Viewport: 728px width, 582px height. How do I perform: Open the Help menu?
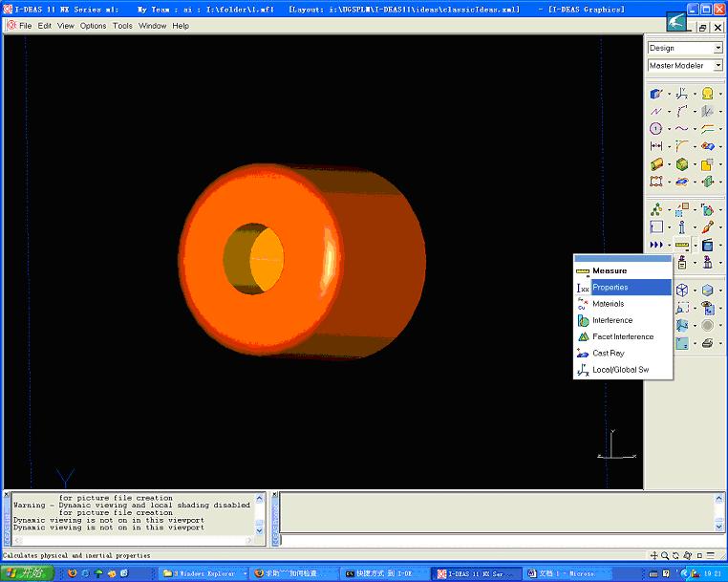pos(181,26)
